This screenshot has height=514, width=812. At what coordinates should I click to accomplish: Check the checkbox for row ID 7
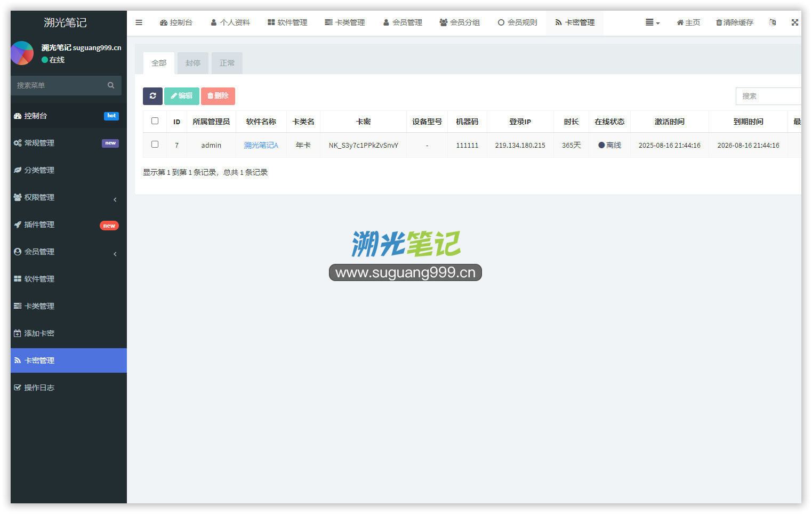click(x=155, y=144)
